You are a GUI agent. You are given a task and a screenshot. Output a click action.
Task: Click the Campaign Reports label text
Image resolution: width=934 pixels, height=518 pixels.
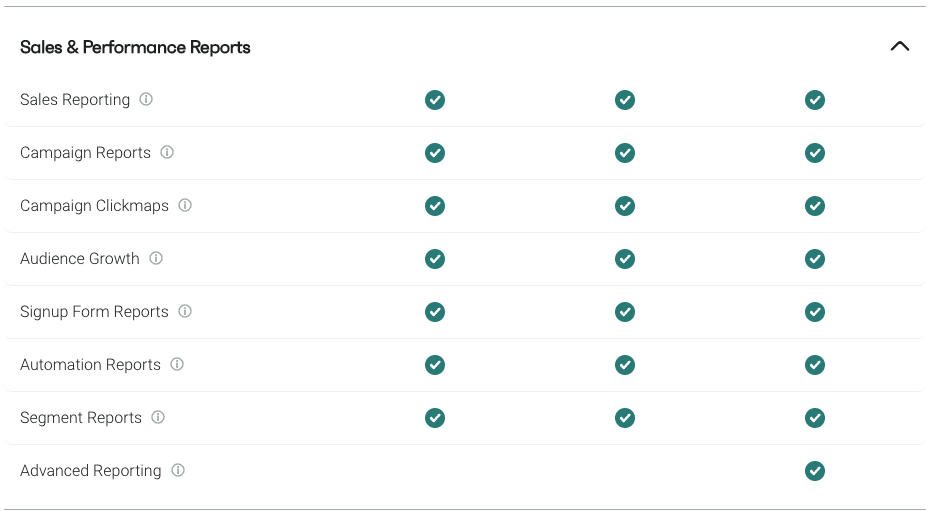point(85,153)
